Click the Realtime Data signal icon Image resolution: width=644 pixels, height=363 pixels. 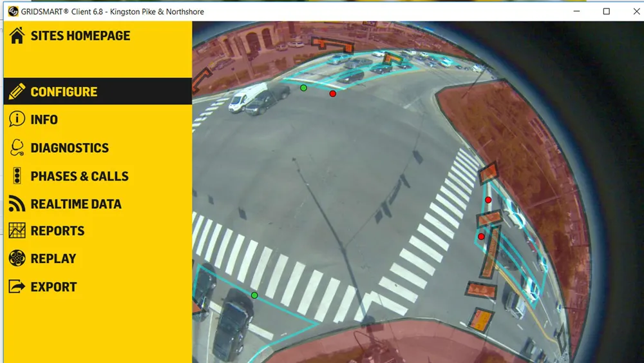pyautogui.click(x=17, y=204)
